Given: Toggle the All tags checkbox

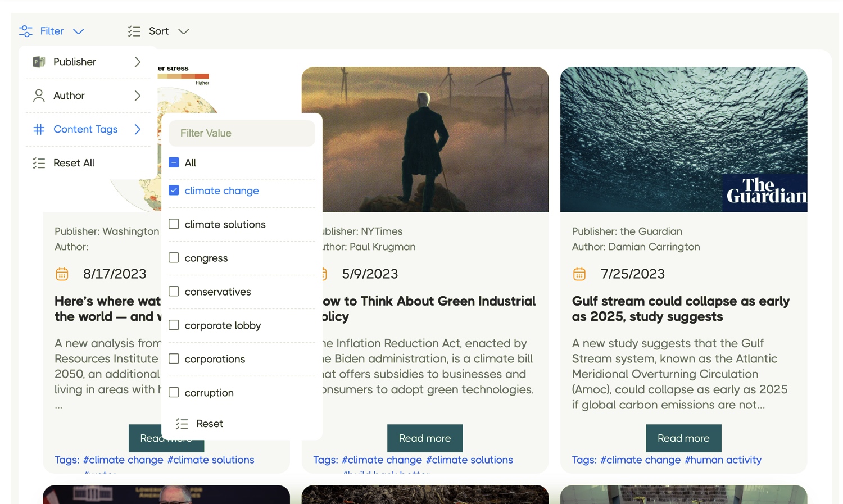Looking at the screenshot, I should coord(174,162).
